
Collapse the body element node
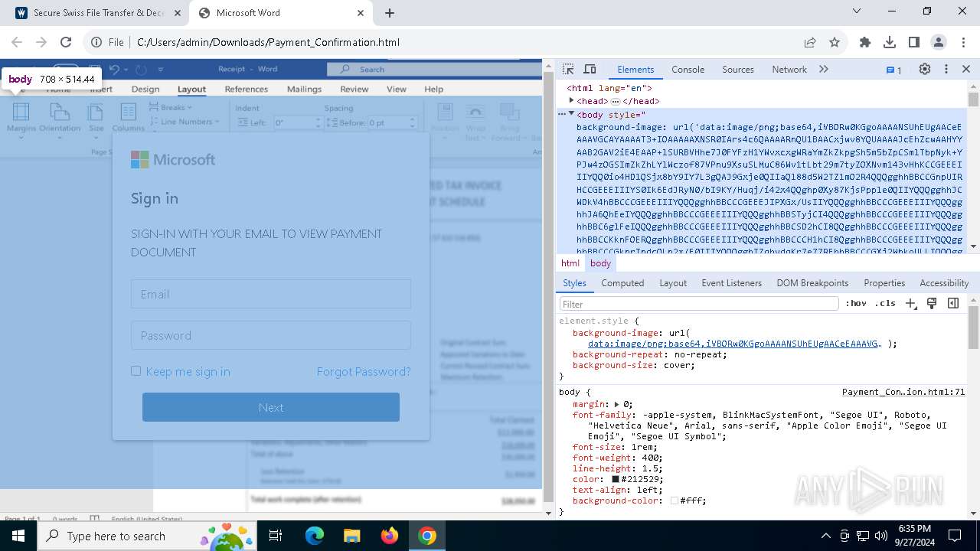[571, 113]
